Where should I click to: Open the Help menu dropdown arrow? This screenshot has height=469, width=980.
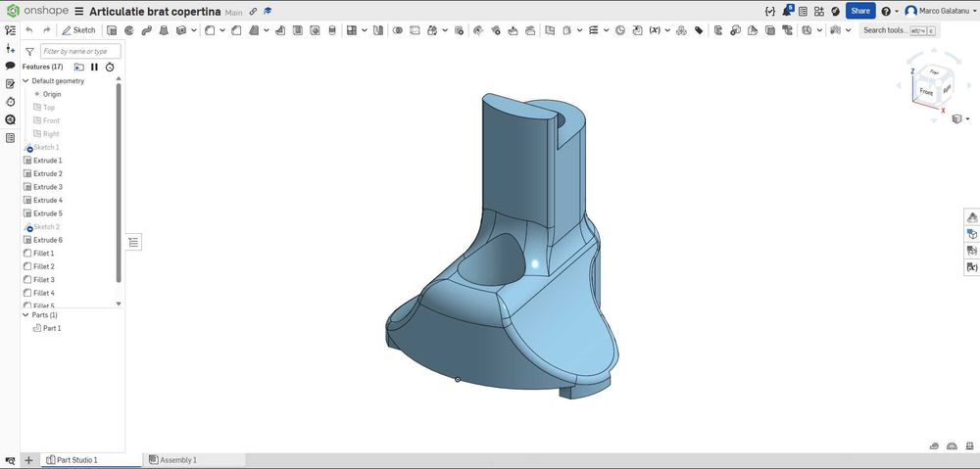click(x=897, y=12)
